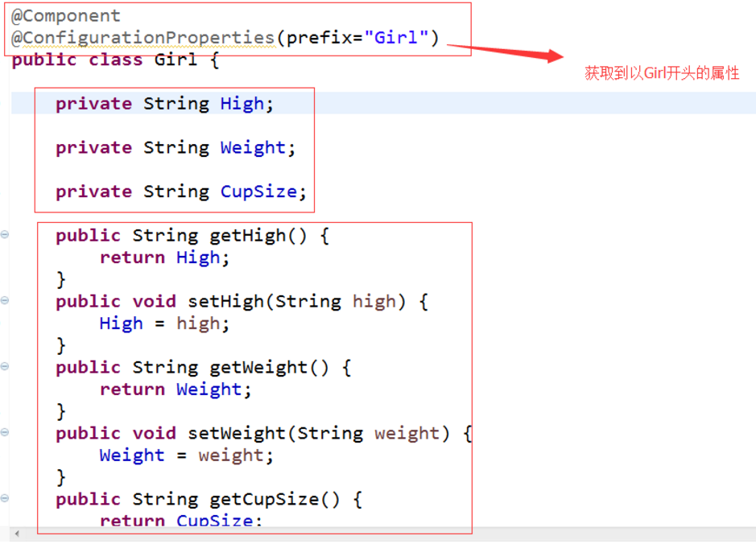
Task: Click the getHigh method name
Action: (x=248, y=236)
